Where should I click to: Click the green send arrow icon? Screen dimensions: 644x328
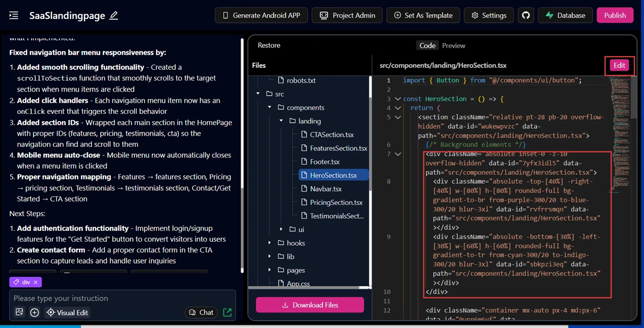[x=227, y=312]
